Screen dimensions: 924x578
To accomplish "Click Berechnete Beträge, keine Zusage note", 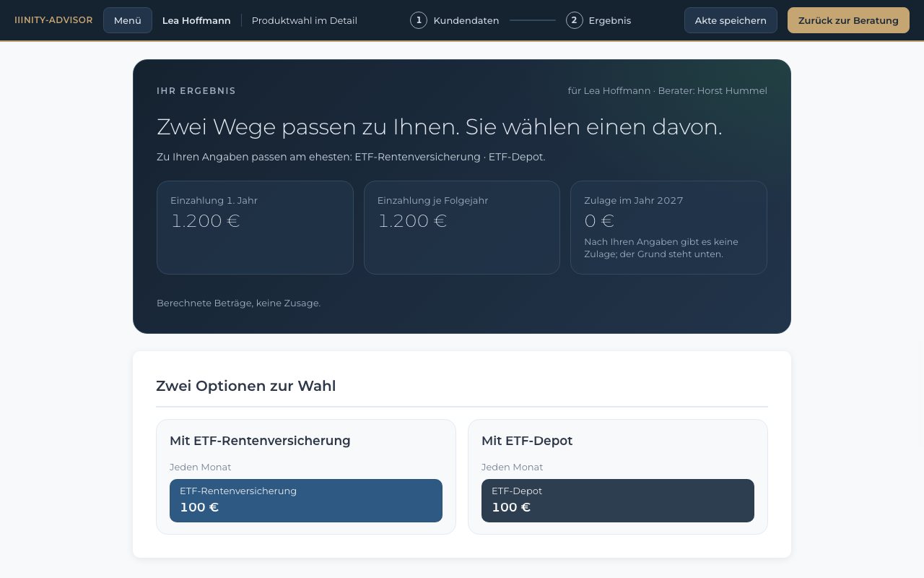I will click(239, 303).
